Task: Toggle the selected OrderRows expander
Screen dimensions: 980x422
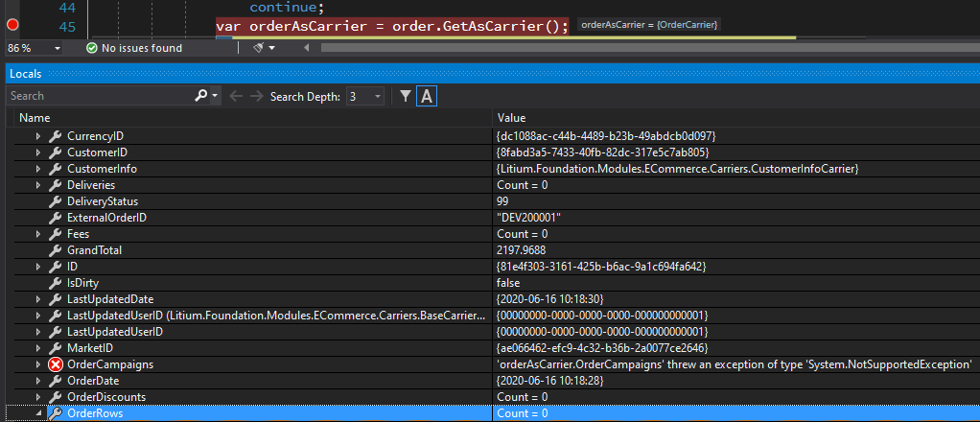Action: (x=38, y=413)
